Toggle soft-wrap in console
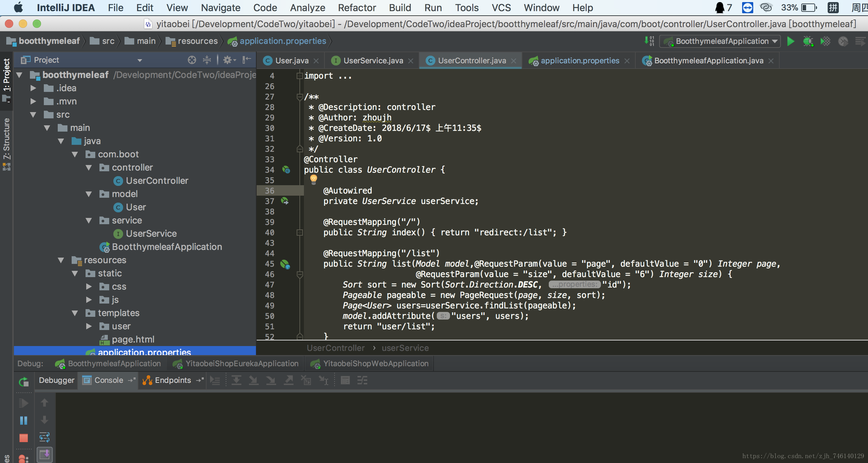868x463 pixels. pos(45,437)
